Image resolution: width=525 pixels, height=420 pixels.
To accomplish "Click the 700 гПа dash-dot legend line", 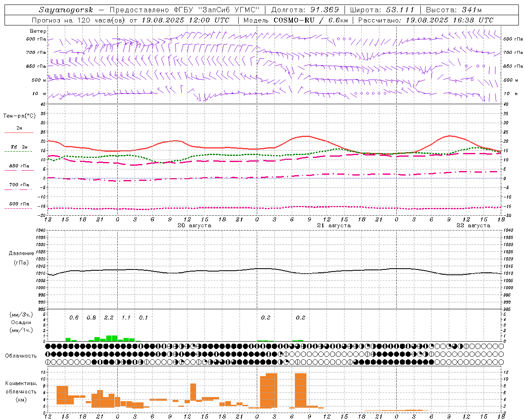I will point(18,190).
